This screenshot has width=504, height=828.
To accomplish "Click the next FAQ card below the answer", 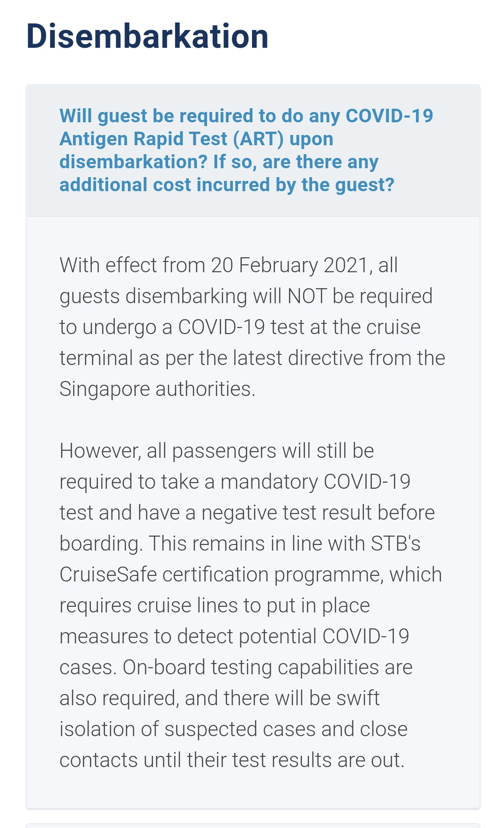I will tap(253, 825).
